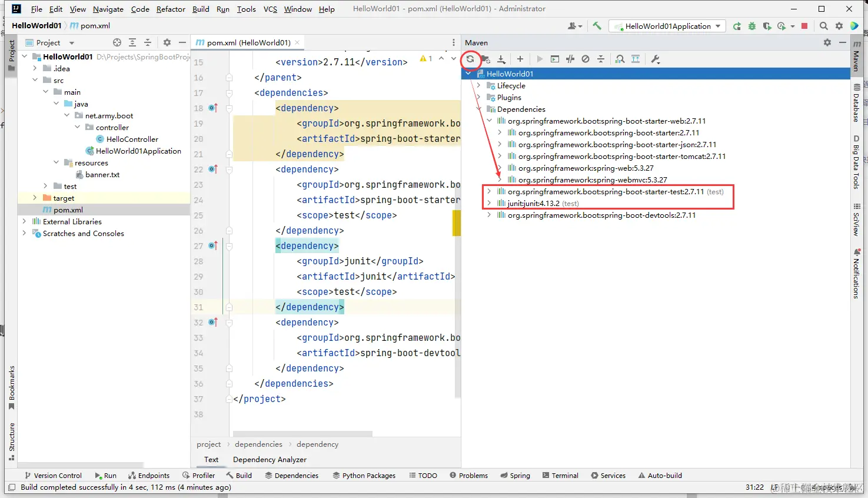Add a Maven project with plus icon

[520, 59]
